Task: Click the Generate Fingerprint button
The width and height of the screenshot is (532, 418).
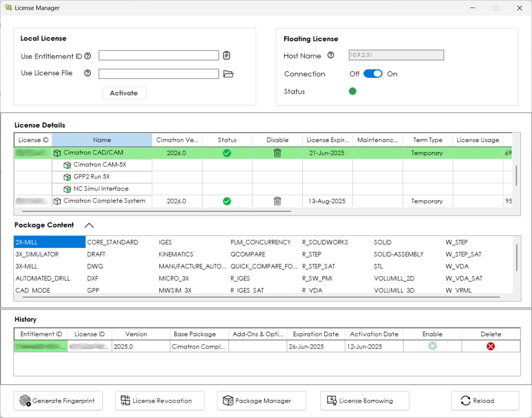Action: point(58,401)
